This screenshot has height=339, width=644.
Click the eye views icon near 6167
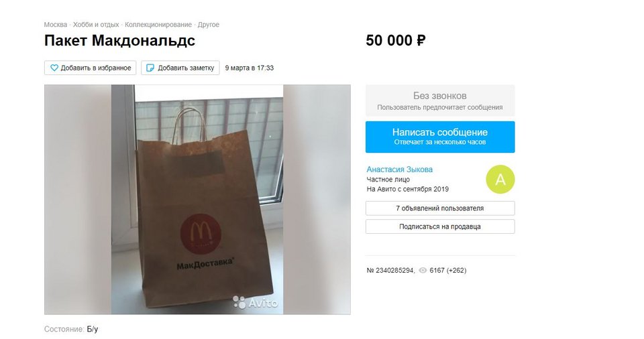click(423, 271)
